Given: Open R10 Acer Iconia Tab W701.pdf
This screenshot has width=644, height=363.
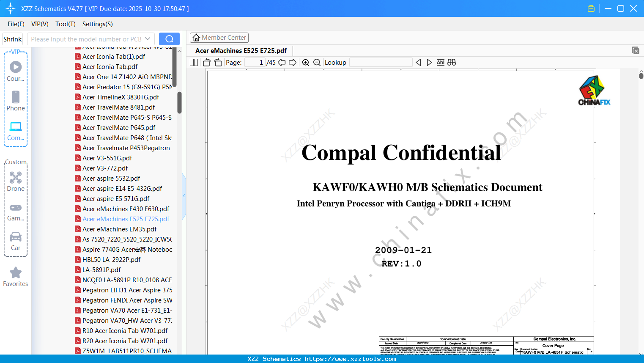Looking at the screenshot, I should (125, 331).
